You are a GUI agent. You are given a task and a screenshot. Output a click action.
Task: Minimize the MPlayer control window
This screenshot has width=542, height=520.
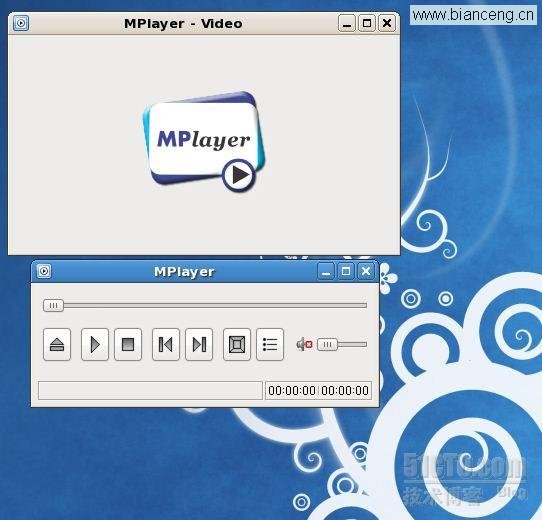[326, 271]
